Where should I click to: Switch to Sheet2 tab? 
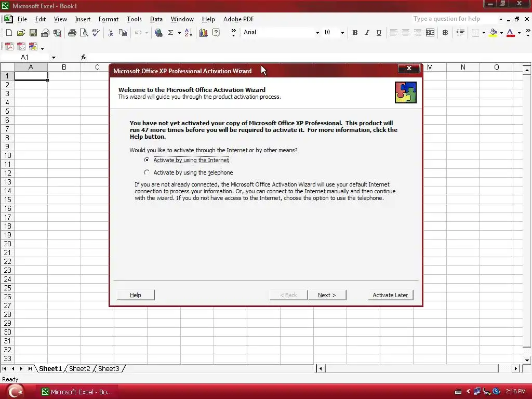[x=79, y=368]
